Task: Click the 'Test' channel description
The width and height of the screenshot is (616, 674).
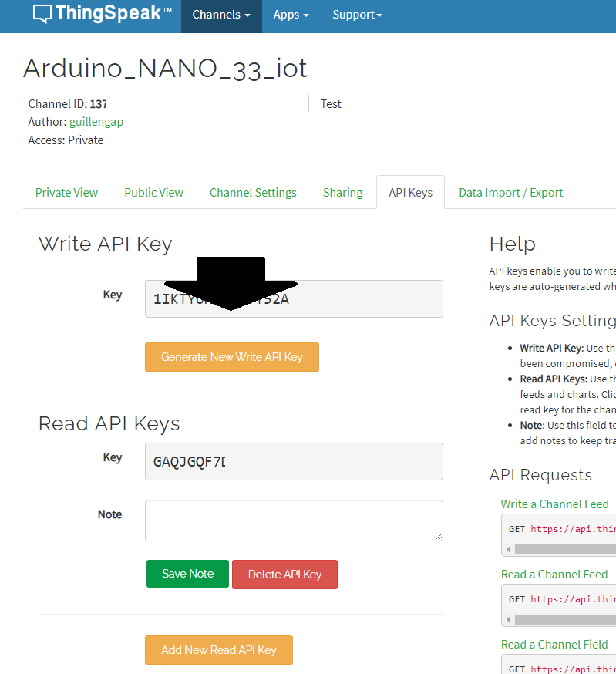Action: coord(331,104)
